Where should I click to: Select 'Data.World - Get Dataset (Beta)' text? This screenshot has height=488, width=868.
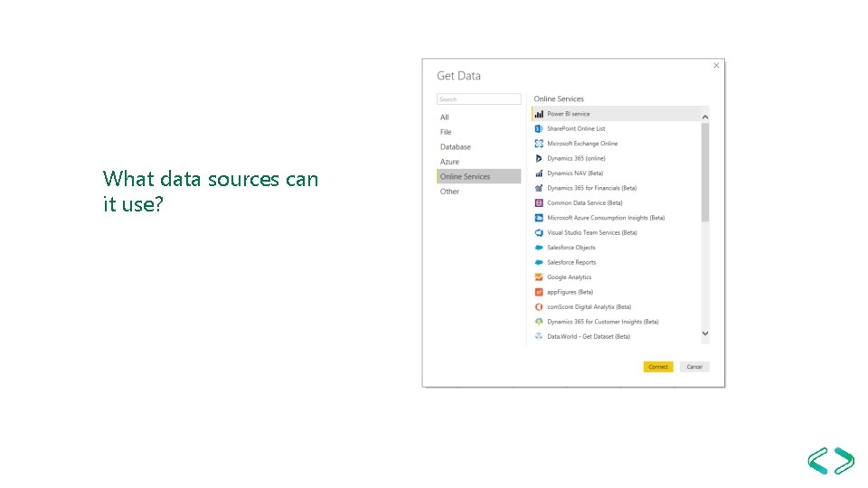pos(589,336)
